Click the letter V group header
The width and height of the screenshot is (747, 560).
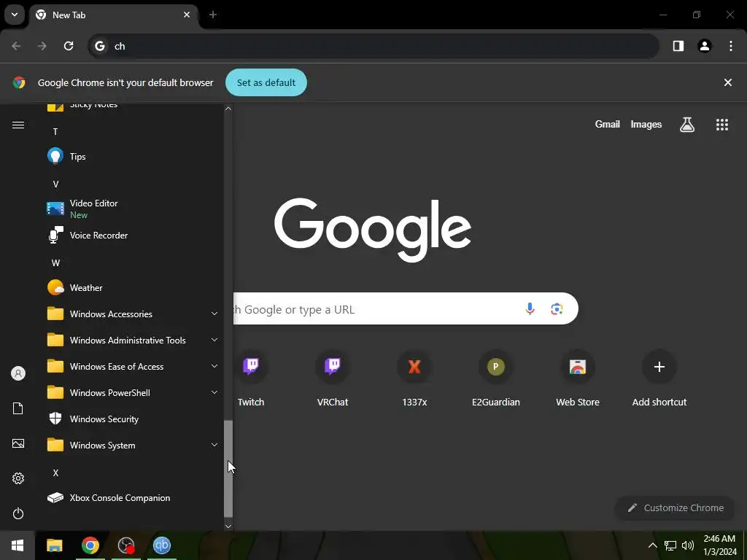coord(55,184)
